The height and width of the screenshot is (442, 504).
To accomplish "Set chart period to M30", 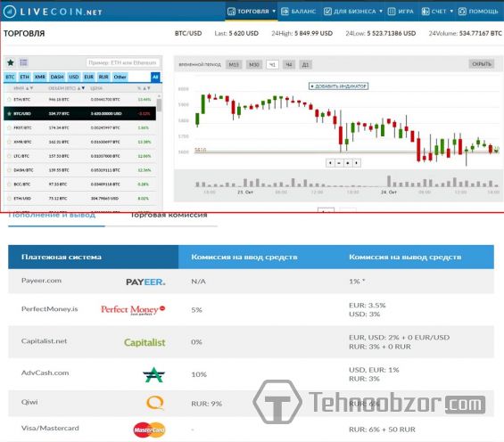I will click(254, 64).
